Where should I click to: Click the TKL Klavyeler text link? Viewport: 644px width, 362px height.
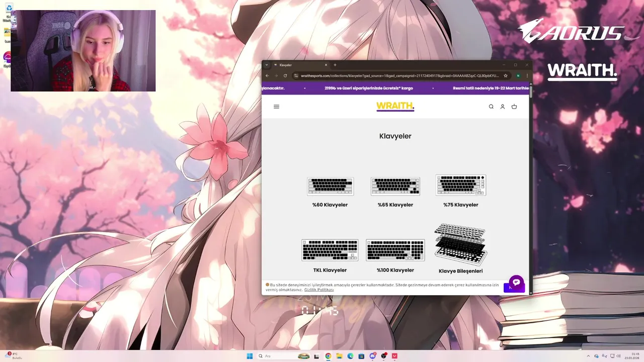point(330,270)
